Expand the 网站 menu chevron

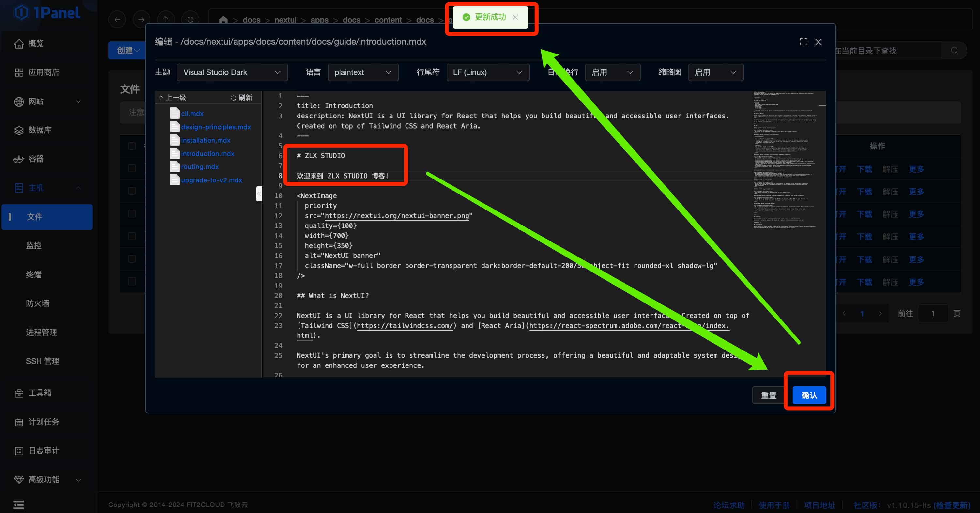[78, 101]
